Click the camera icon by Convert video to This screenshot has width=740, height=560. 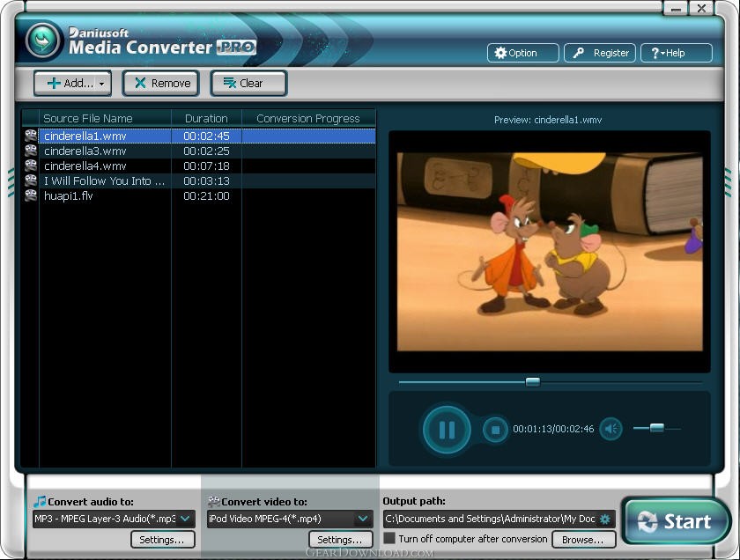[x=214, y=501]
